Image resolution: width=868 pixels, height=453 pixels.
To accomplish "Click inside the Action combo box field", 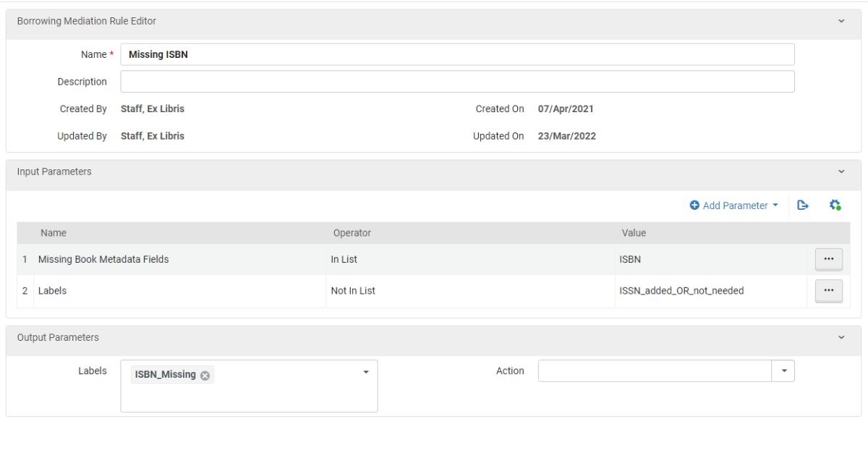I will tap(655, 371).
